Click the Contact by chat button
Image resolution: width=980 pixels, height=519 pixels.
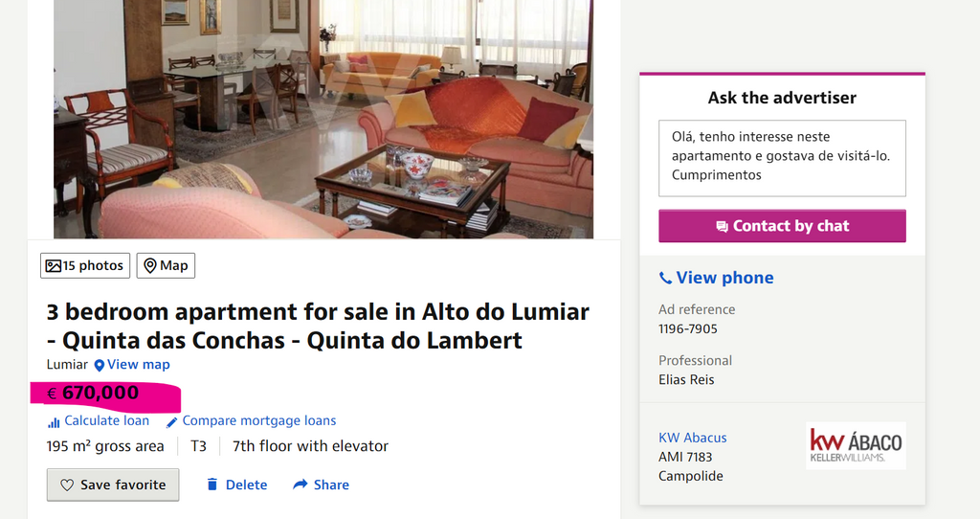(782, 226)
